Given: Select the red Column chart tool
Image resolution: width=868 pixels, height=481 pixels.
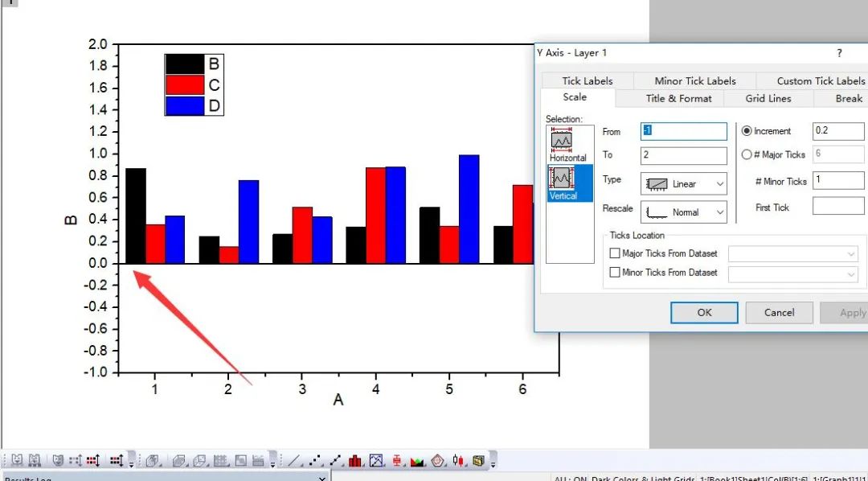Looking at the screenshot, I should (355, 461).
